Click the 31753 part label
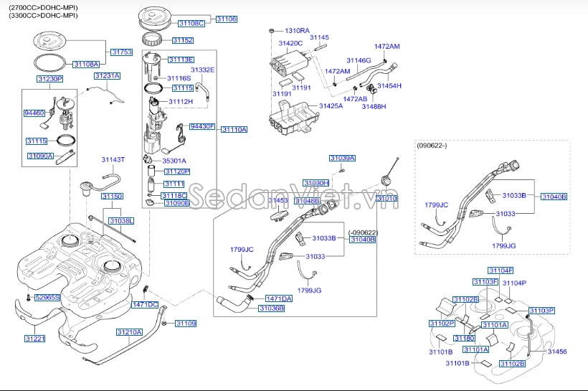Viewport: 588px width, 391px height. [x=121, y=52]
